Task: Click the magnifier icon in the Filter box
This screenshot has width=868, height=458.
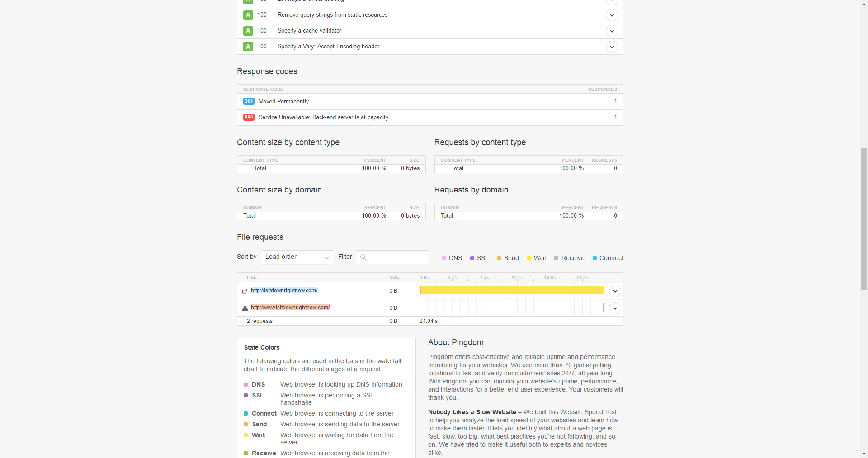Action: [x=363, y=257]
